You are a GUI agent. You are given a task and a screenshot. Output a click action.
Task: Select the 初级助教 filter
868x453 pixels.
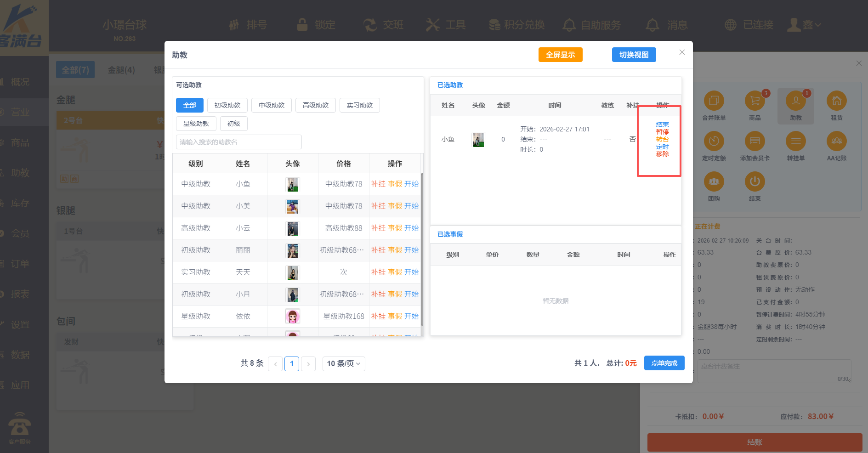(227, 105)
